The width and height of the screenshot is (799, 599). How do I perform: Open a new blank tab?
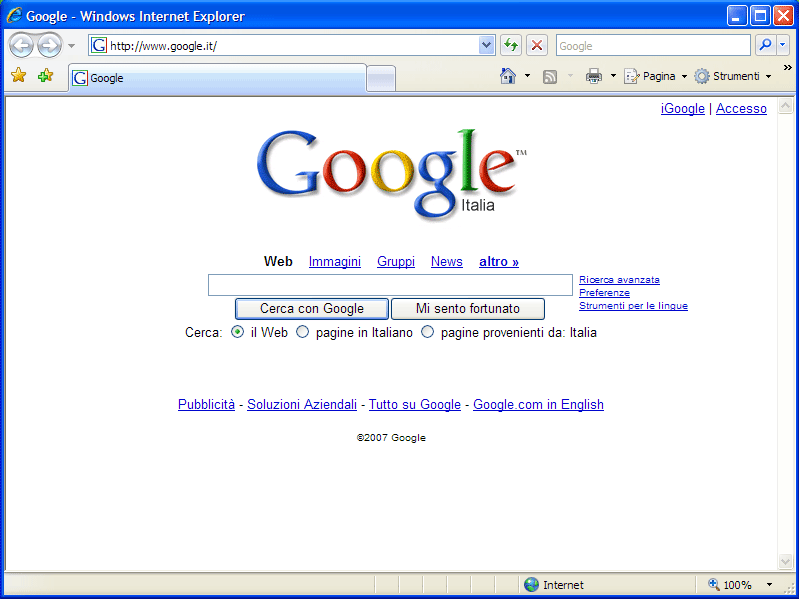pyautogui.click(x=381, y=79)
